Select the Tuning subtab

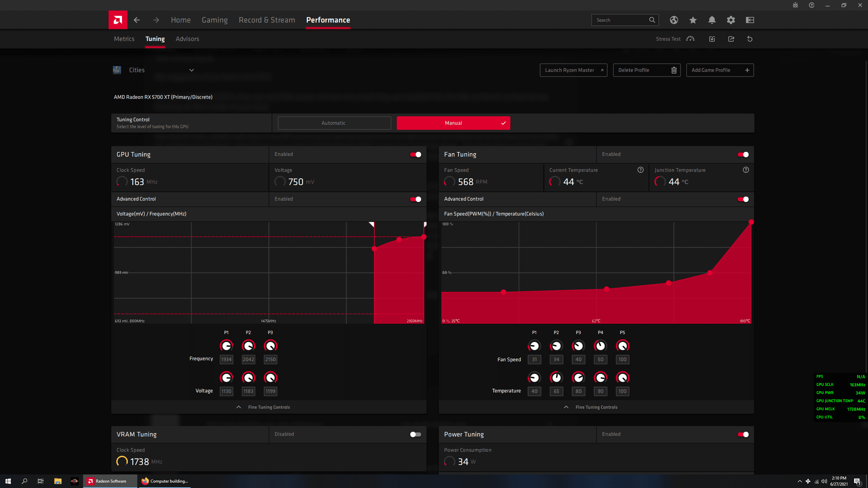155,39
